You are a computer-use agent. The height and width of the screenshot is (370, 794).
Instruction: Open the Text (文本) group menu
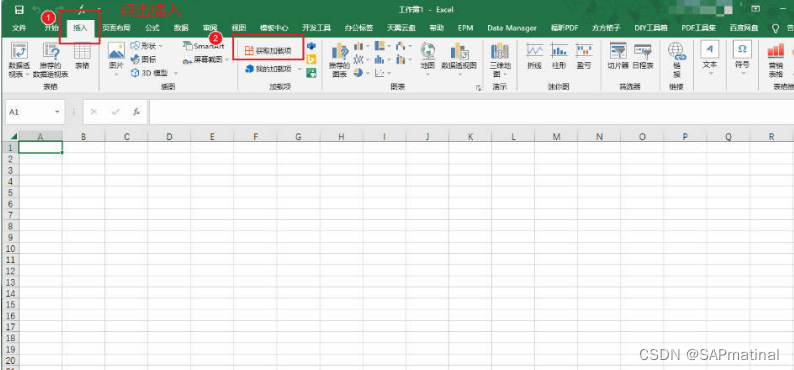click(x=710, y=58)
